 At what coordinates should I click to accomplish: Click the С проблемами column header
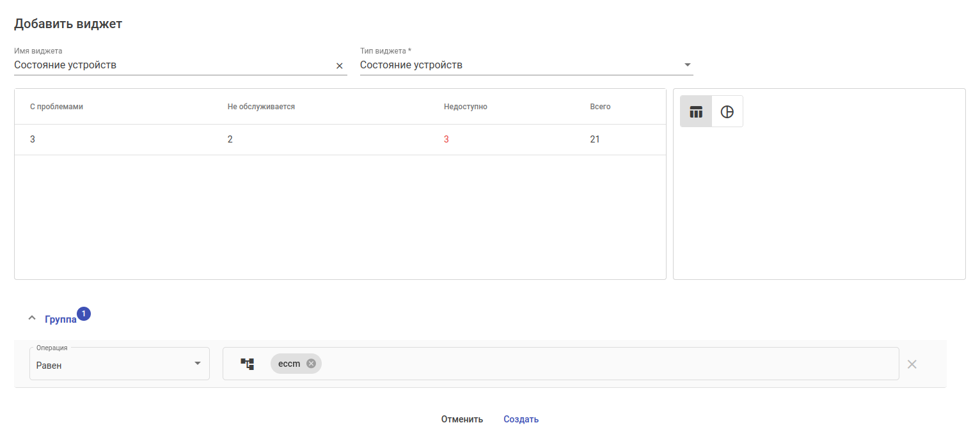pos(56,107)
